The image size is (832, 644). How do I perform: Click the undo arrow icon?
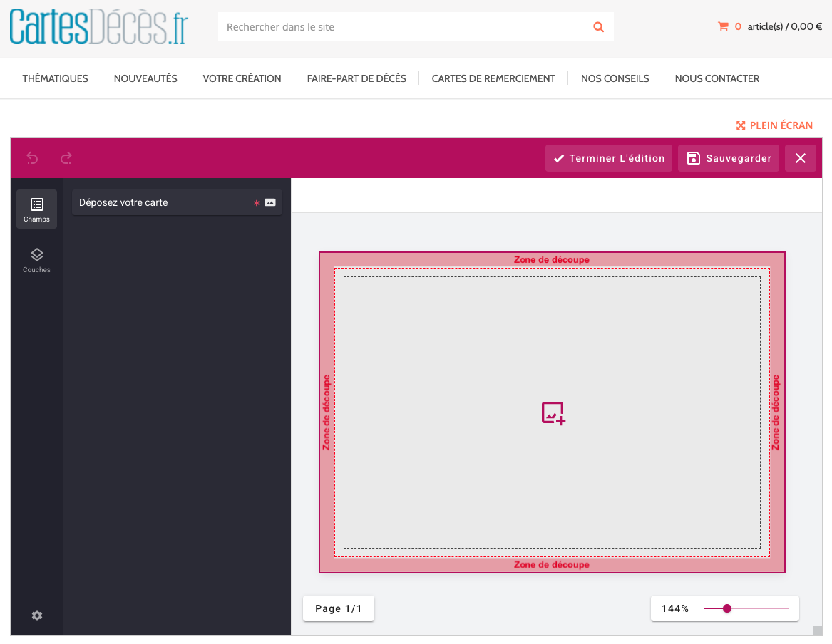(32, 158)
